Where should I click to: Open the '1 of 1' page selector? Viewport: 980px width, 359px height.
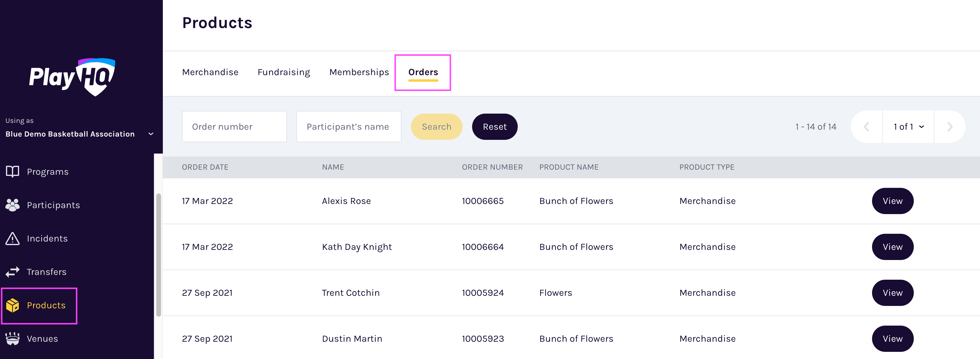point(908,127)
